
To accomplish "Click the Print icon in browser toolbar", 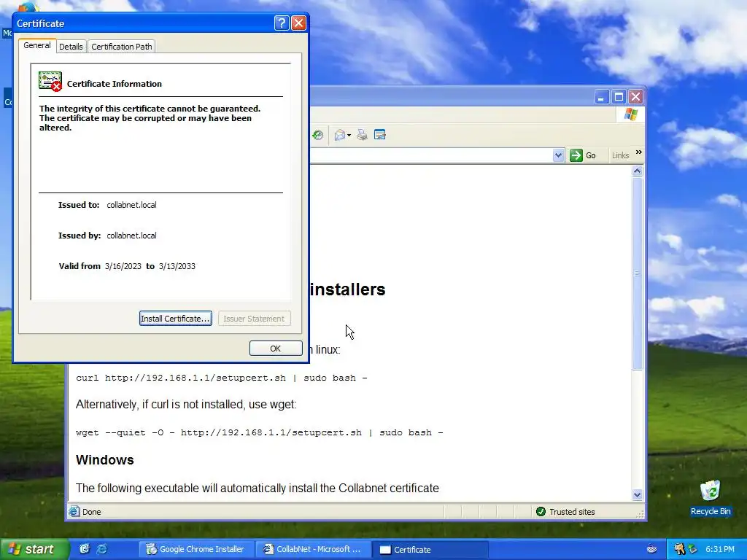I will 362,135.
